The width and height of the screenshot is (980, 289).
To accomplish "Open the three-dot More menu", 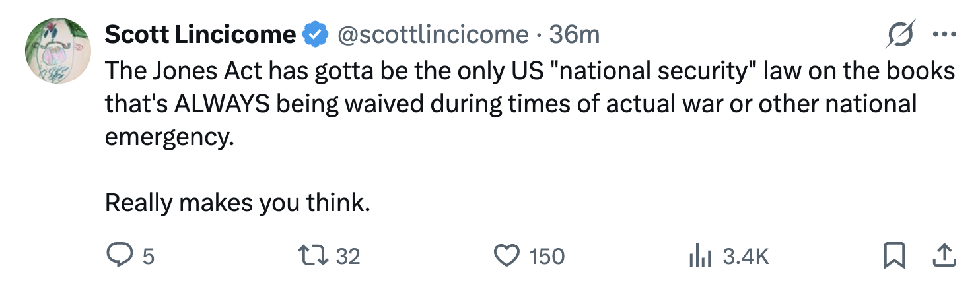I will point(944,34).
